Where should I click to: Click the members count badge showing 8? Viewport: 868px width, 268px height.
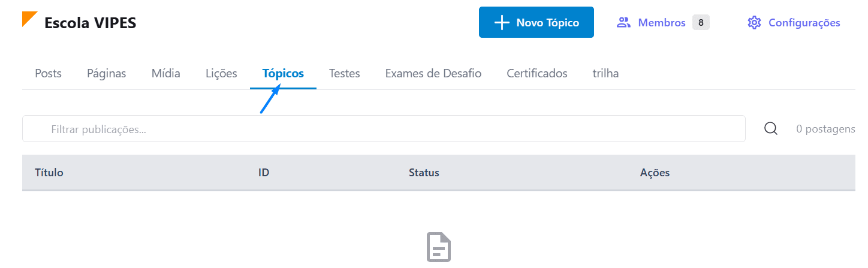701,23
